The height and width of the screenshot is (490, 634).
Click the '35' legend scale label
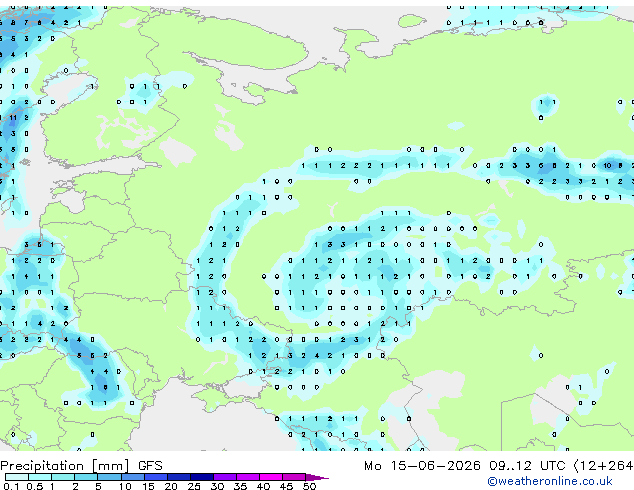(x=240, y=486)
